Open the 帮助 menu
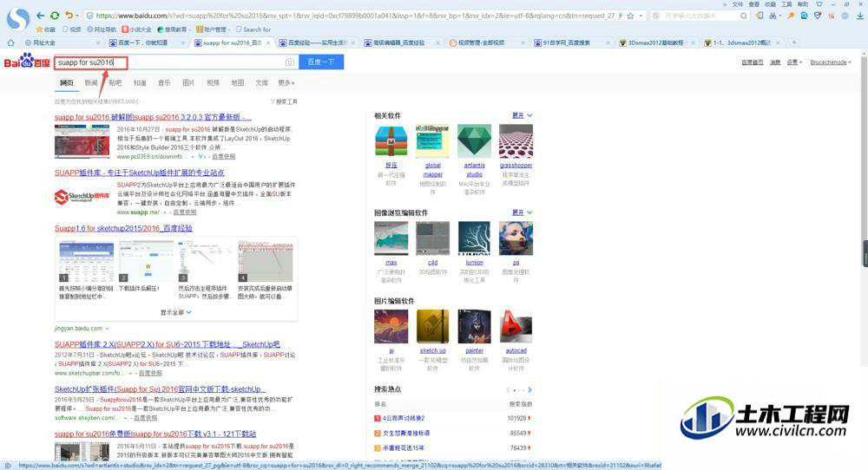 click(x=802, y=3)
